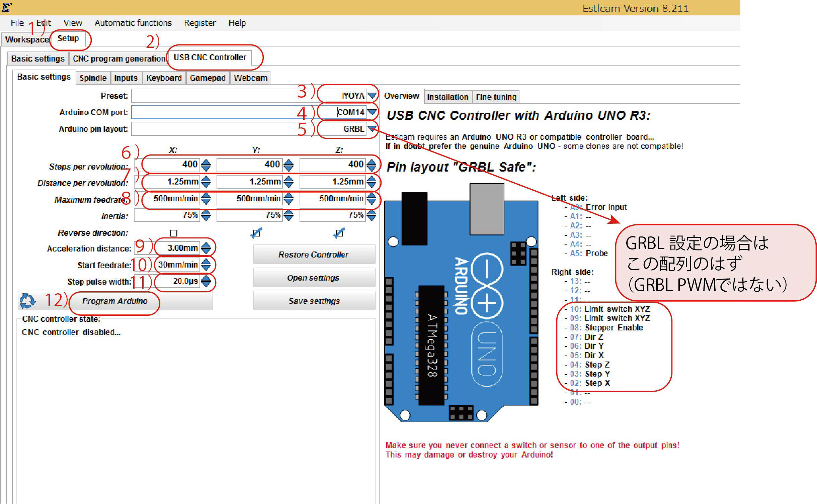Click the Estlcam app icon in title bar
The height and width of the screenshot is (504, 817).
[x=7, y=7]
